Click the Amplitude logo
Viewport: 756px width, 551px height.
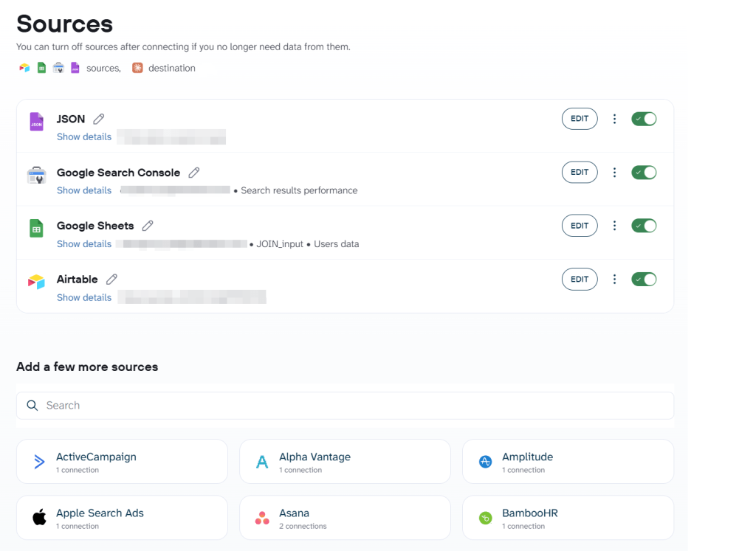click(x=485, y=462)
